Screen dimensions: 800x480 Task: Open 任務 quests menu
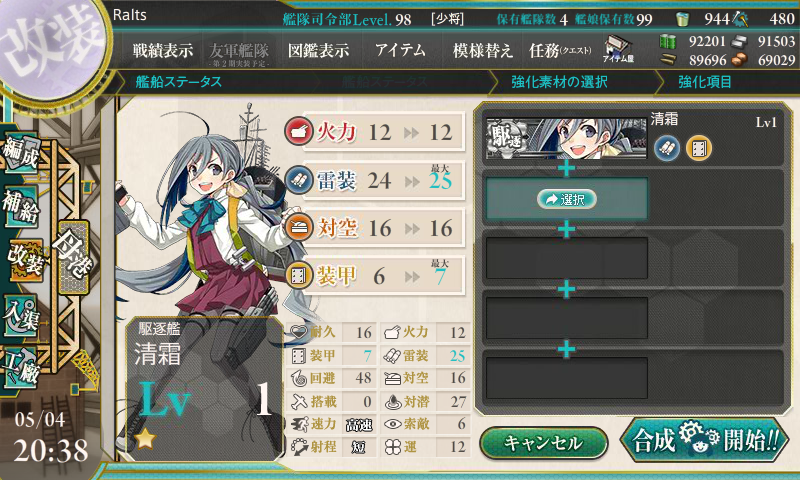click(560, 50)
